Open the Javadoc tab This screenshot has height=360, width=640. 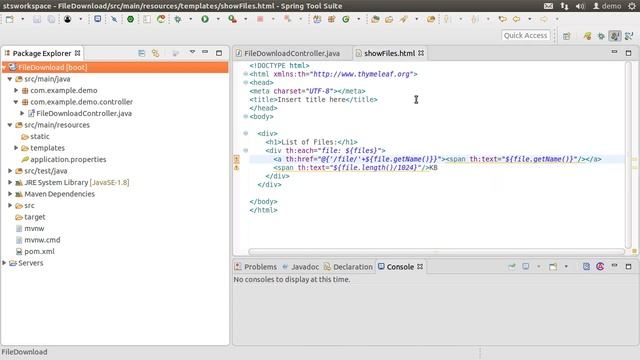pyautogui.click(x=300, y=267)
